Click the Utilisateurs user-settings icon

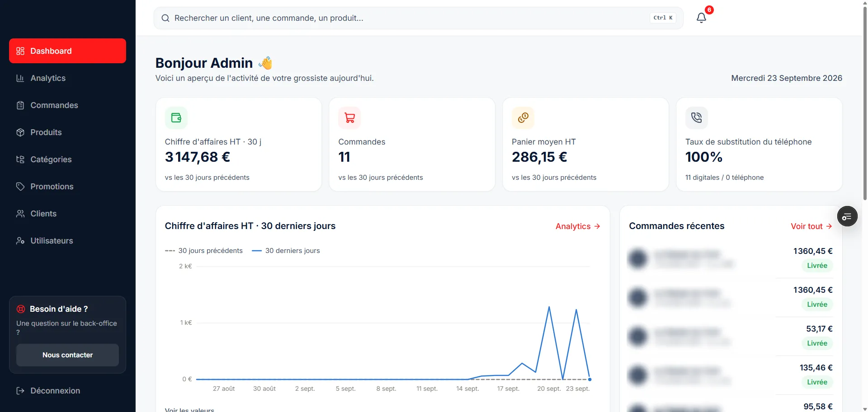point(20,241)
